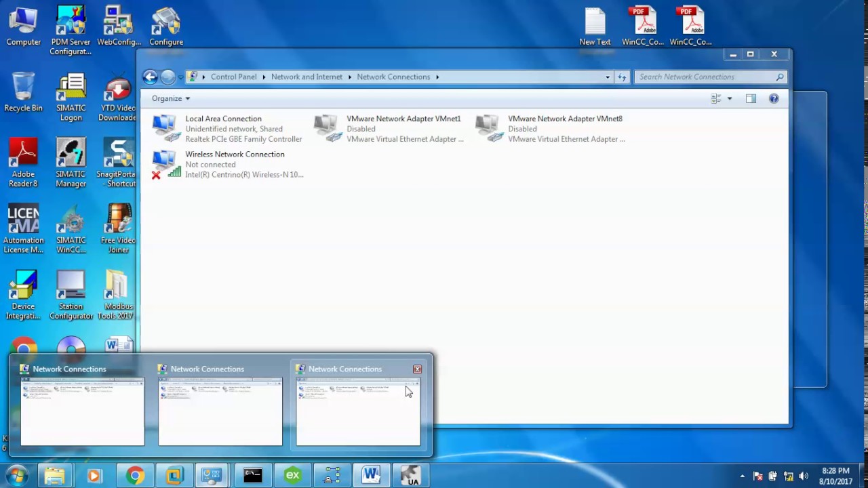
Task: Open Station Configurator desktop icon
Action: click(71, 296)
